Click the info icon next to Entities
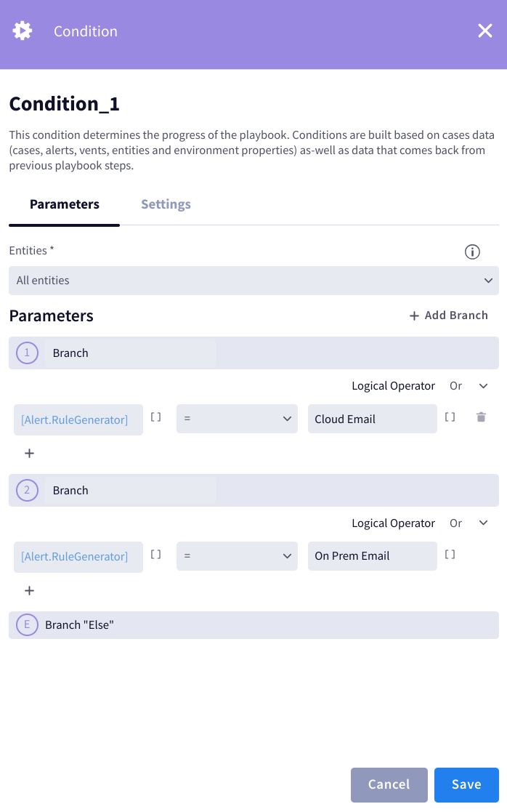The height and width of the screenshot is (812, 507). click(x=473, y=252)
